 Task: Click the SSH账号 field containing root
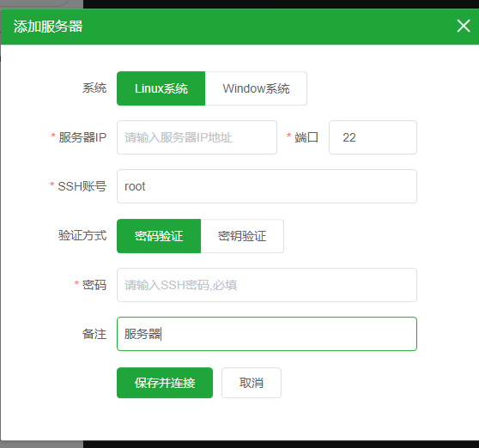pos(267,186)
